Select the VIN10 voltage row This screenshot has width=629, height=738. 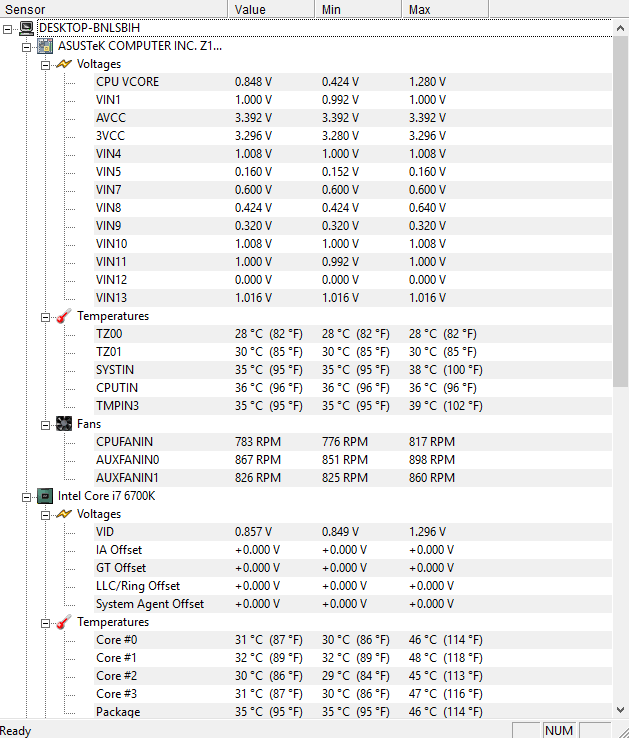[x=353, y=244]
